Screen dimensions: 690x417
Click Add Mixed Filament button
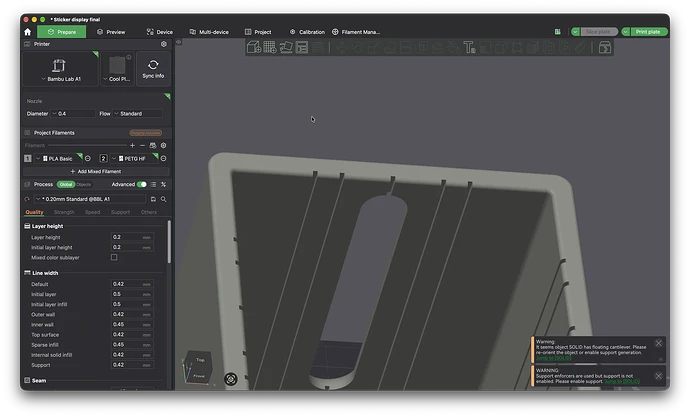96,171
